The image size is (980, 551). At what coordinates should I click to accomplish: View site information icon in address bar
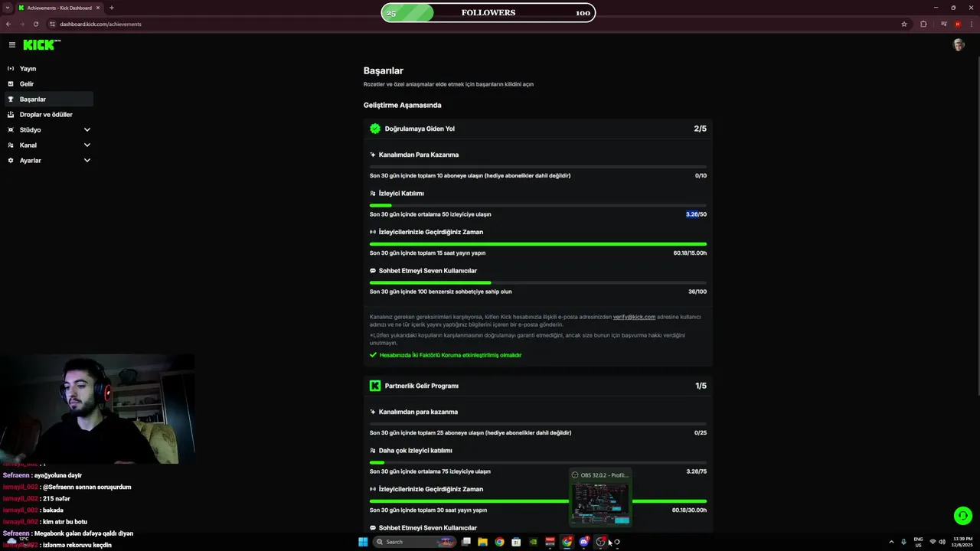pyautogui.click(x=52, y=24)
